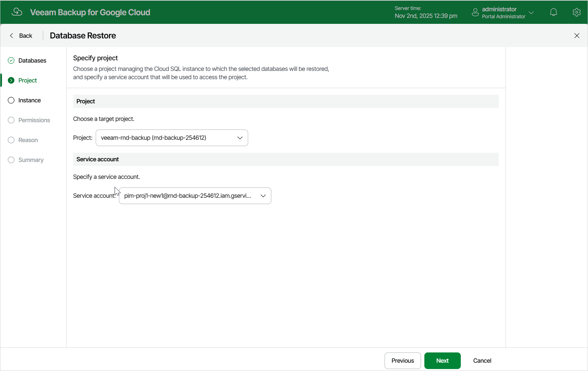Click the Project step arrow icon

tap(11, 80)
